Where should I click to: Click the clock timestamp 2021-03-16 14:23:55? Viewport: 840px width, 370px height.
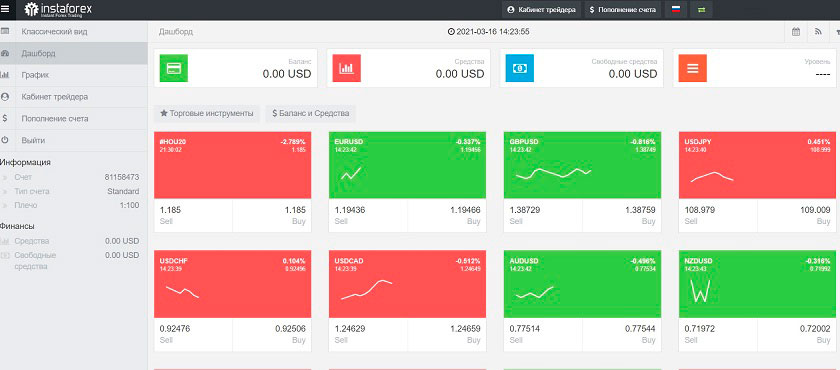[x=489, y=32]
